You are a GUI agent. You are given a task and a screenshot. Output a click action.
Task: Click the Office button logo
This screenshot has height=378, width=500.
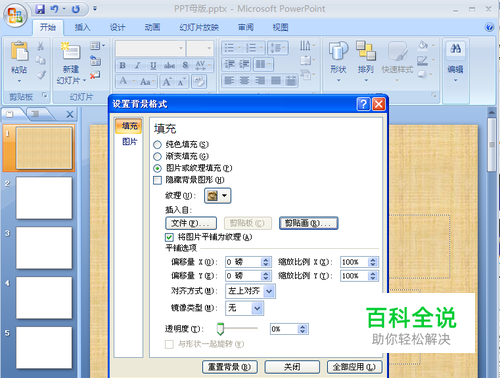point(15,15)
